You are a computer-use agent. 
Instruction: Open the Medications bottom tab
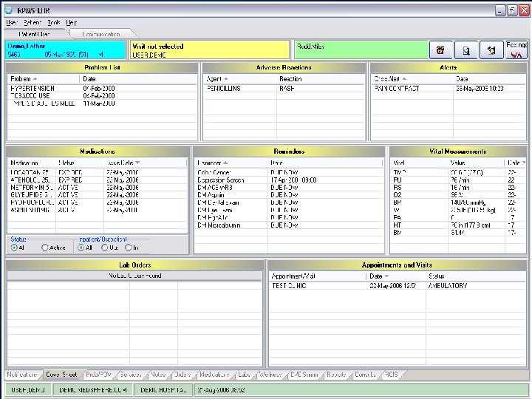coord(214,375)
